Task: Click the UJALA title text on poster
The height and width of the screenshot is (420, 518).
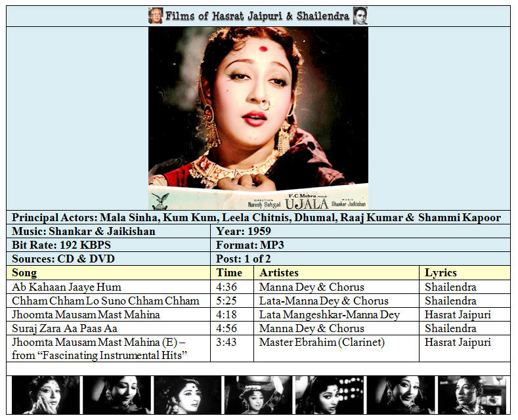Action: pos(307,203)
